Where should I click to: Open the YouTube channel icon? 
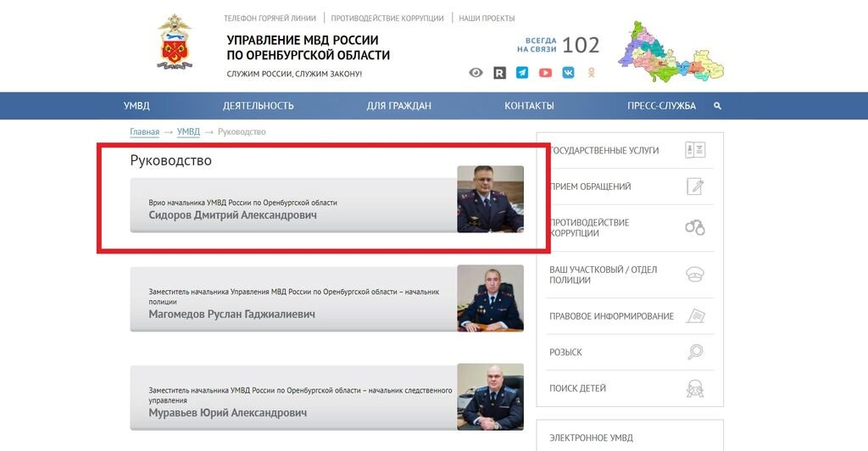coord(545,73)
